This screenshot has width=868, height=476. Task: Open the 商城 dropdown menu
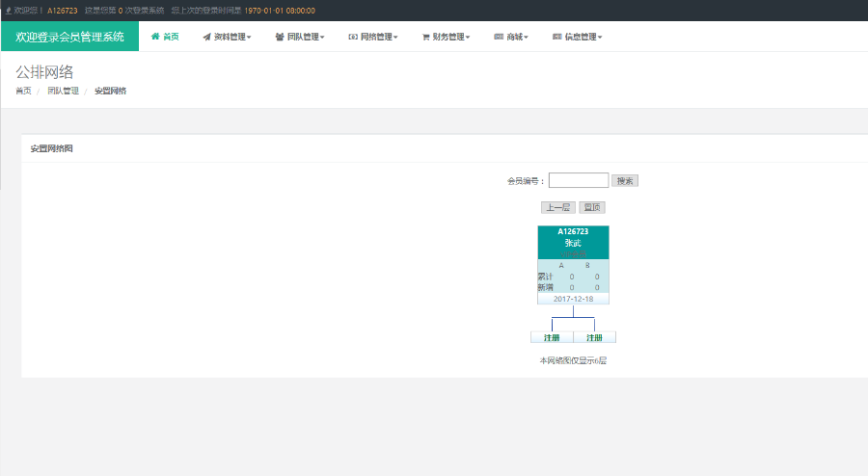[x=511, y=37]
